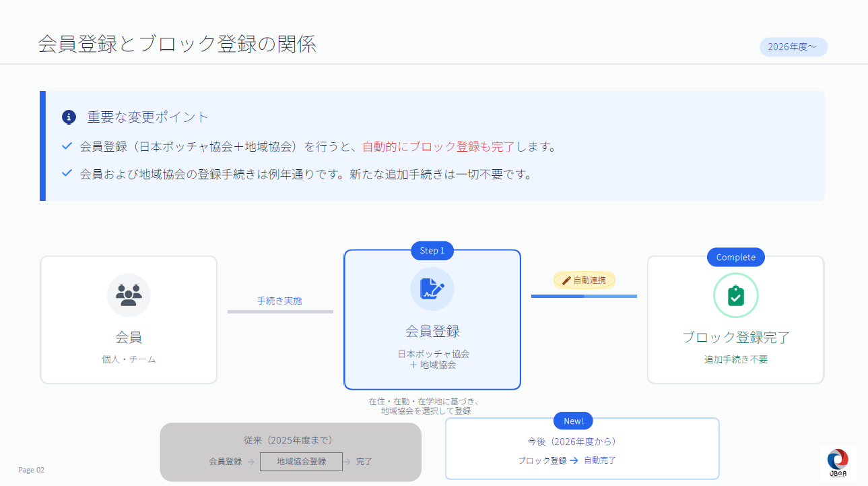Click the ブロック登録完了 title
Screen dimensions: 868x486
pyautogui.click(x=736, y=337)
